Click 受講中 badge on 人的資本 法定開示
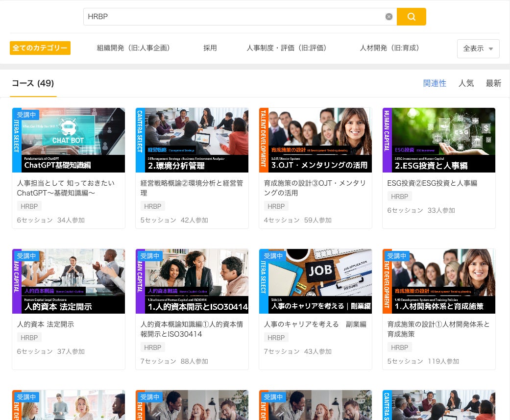Viewport: 510px width, 420px height. 26,256
